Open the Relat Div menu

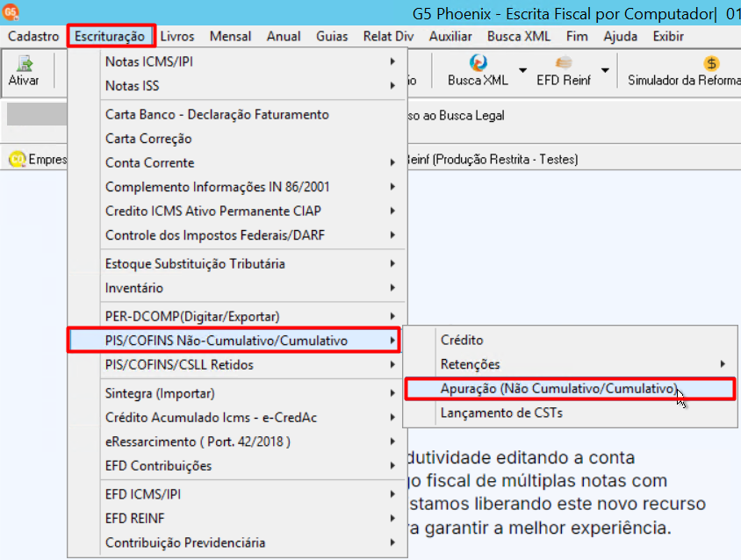[x=388, y=36]
